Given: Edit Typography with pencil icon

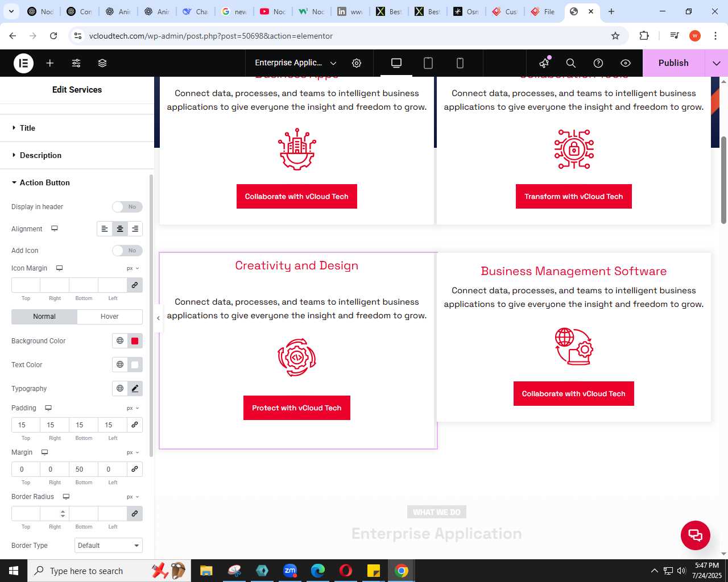Looking at the screenshot, I should coord(135,389).
